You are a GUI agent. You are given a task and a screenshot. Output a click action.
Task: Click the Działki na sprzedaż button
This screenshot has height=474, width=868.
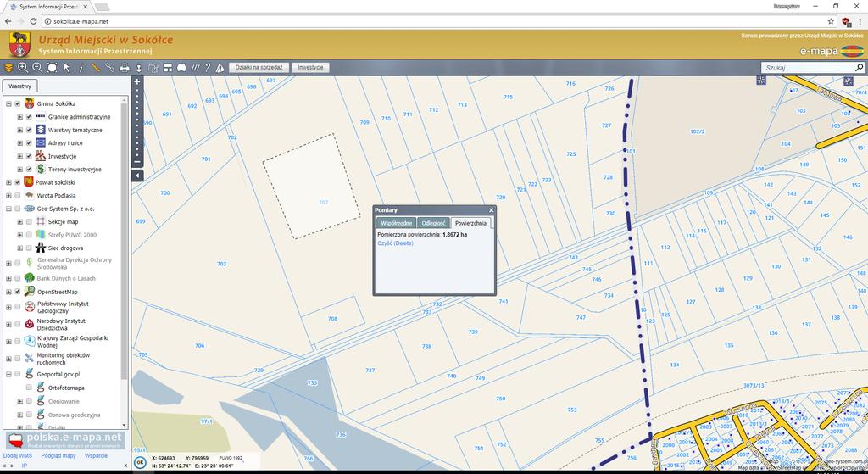[x=259, y=68]
